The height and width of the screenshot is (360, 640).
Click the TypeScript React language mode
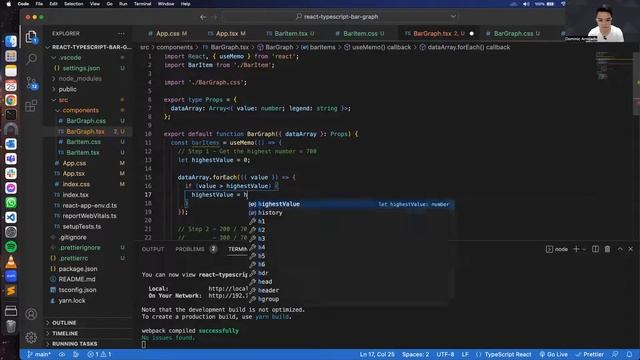point(508,354)
